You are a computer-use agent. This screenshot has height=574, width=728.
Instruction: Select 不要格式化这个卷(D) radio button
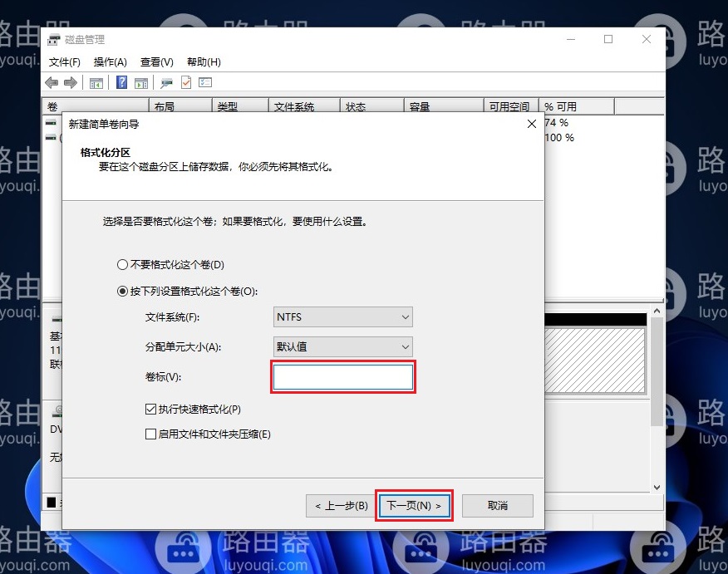[122, 264]
